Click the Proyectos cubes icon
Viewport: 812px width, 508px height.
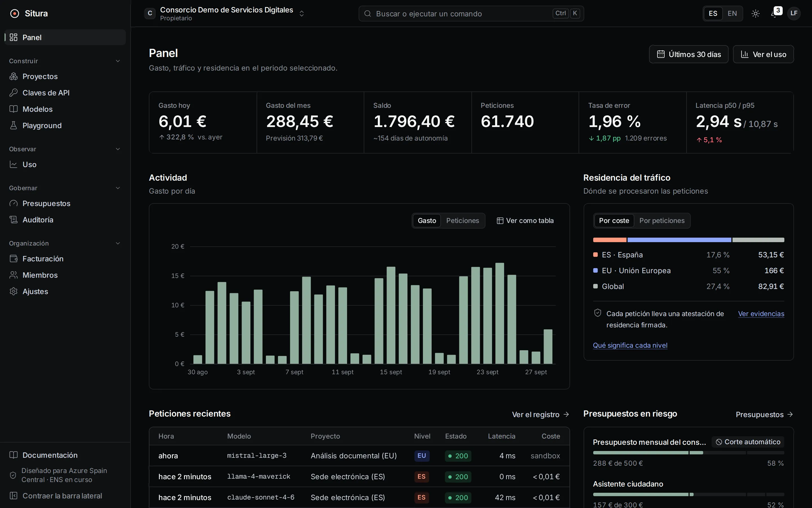click(x=14, y=76)
